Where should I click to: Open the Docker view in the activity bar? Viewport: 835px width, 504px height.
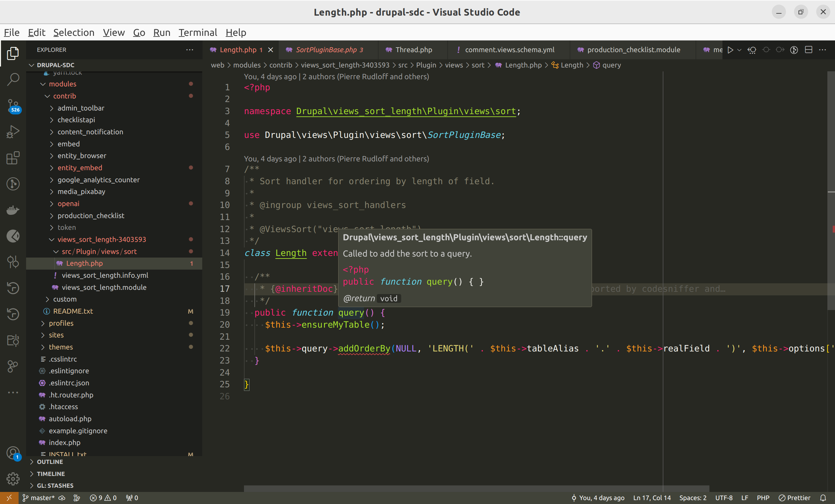(13, 210)
